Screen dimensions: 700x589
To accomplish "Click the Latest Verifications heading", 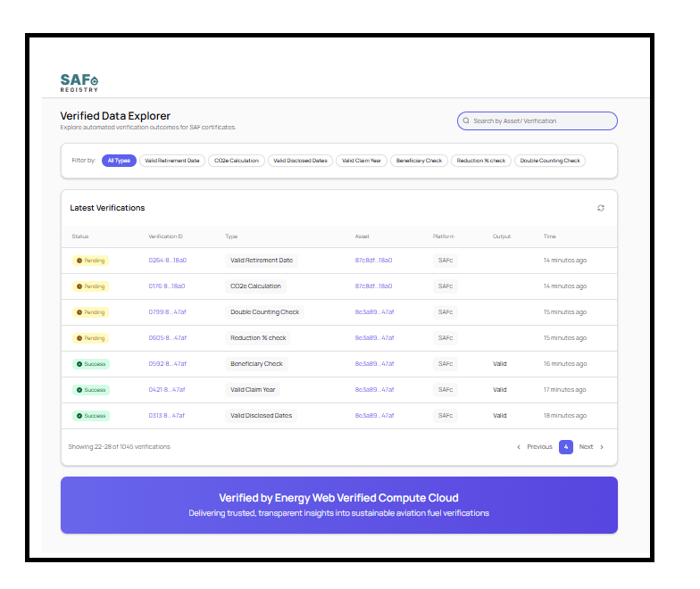I will [107, 208].
